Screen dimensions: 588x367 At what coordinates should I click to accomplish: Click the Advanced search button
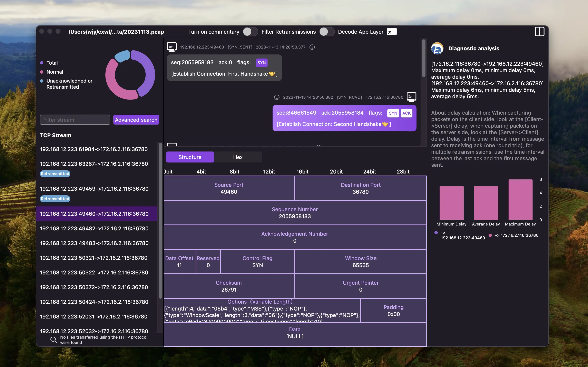pyautogui.click(x=136, y=120)
